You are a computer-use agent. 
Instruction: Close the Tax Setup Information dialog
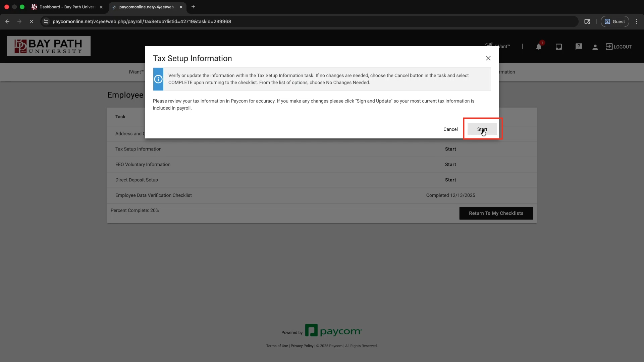(488, 58)
